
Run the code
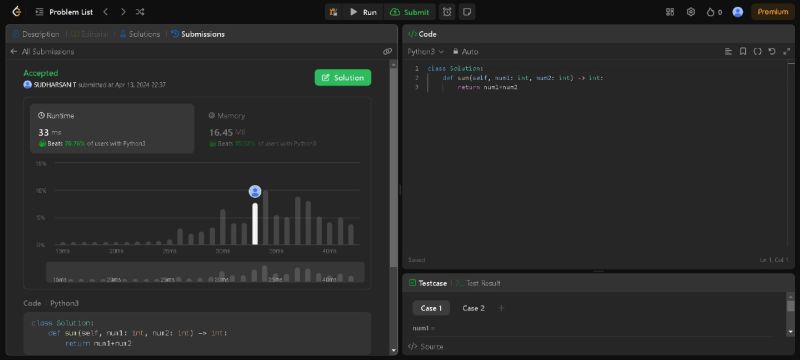[363, 12]
